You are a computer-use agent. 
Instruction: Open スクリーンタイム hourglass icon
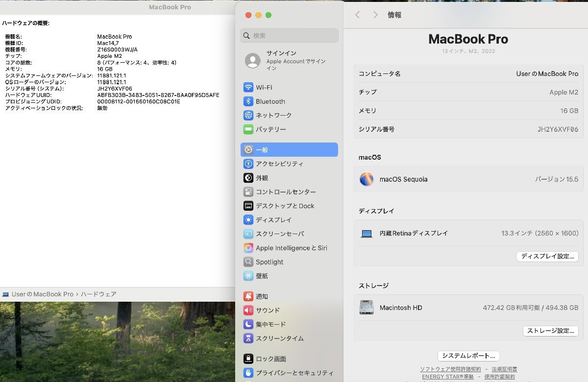click(248, 338)
